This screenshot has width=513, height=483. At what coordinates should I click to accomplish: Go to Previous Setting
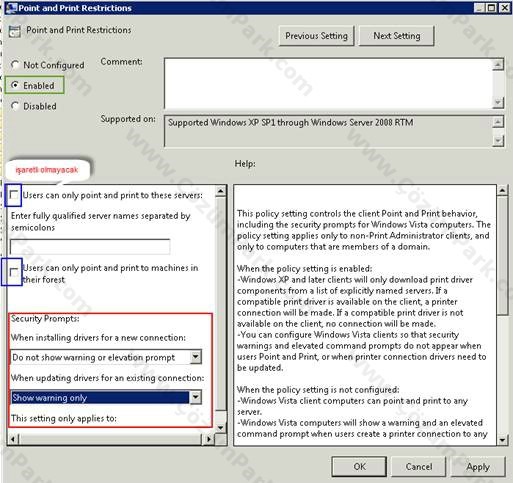316,36
